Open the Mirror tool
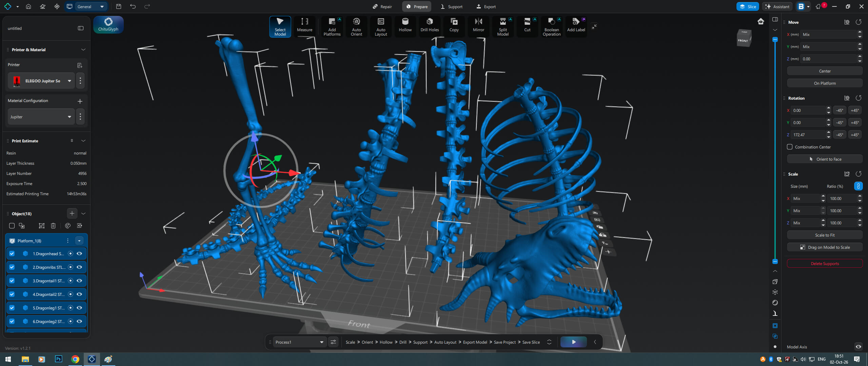This screenshot has width=868, height=366. click(x=478, y=26)
